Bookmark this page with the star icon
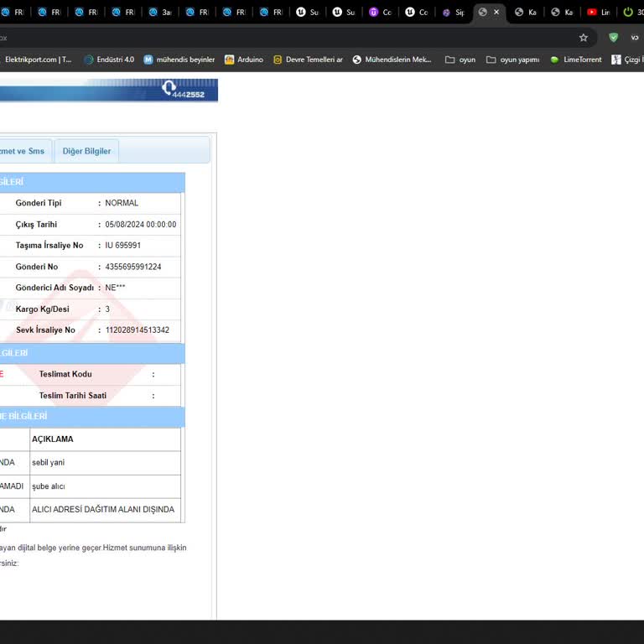This screenshot has height=644, width=644. tap(584, 37)
